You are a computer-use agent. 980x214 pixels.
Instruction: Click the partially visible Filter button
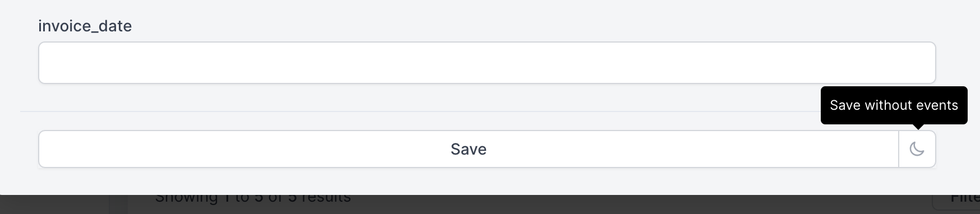pos(964,198)
